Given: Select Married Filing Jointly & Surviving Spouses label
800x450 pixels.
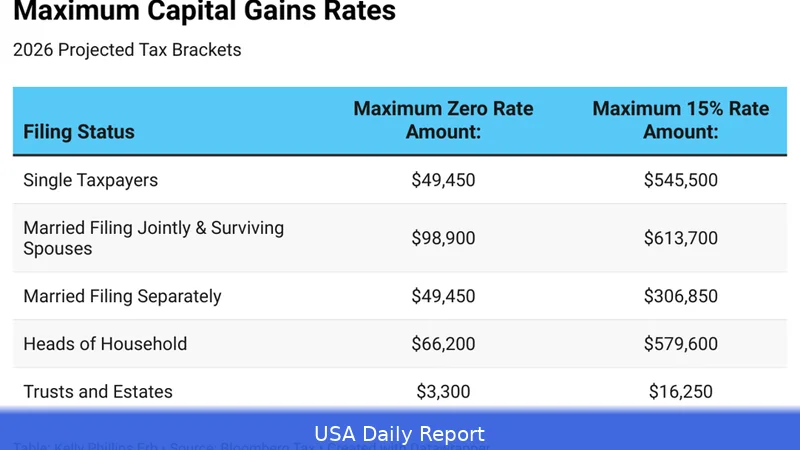Looking at the screenshot, I should [154, 238].
